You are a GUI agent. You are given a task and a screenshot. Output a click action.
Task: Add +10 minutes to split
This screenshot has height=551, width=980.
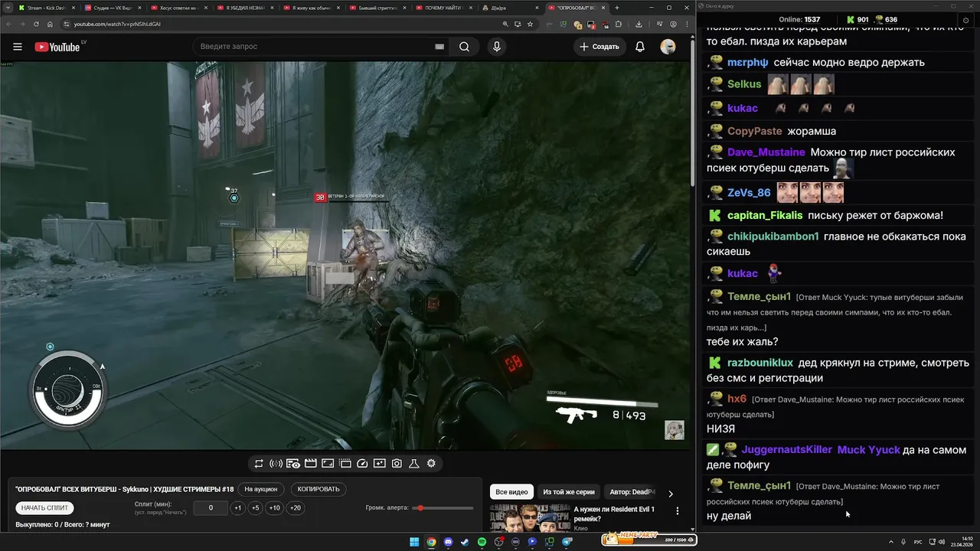point(274,507)
